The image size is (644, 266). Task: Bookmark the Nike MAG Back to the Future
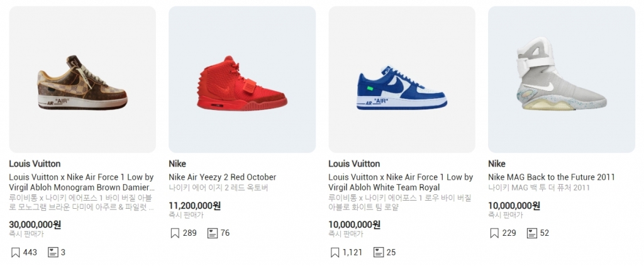point(494,233)
